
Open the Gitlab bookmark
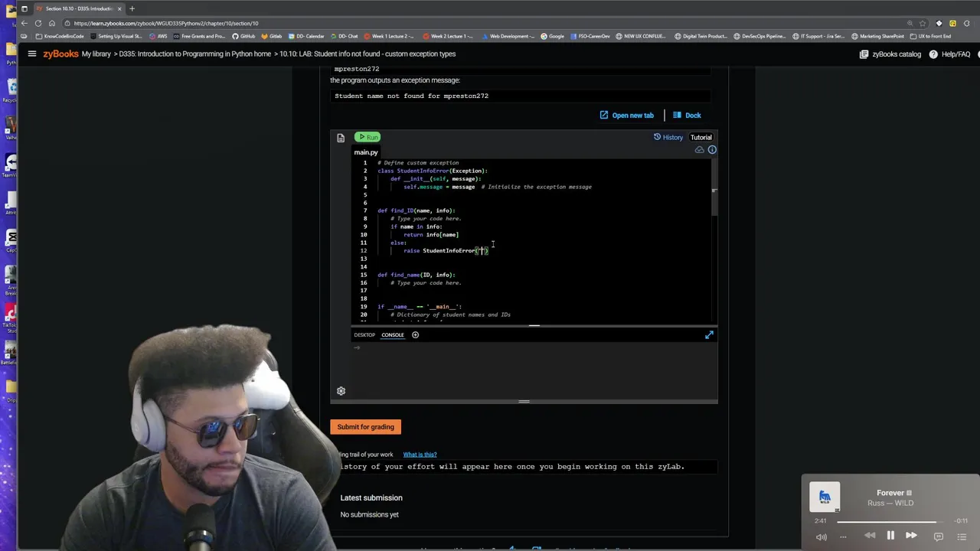[273, 36]
